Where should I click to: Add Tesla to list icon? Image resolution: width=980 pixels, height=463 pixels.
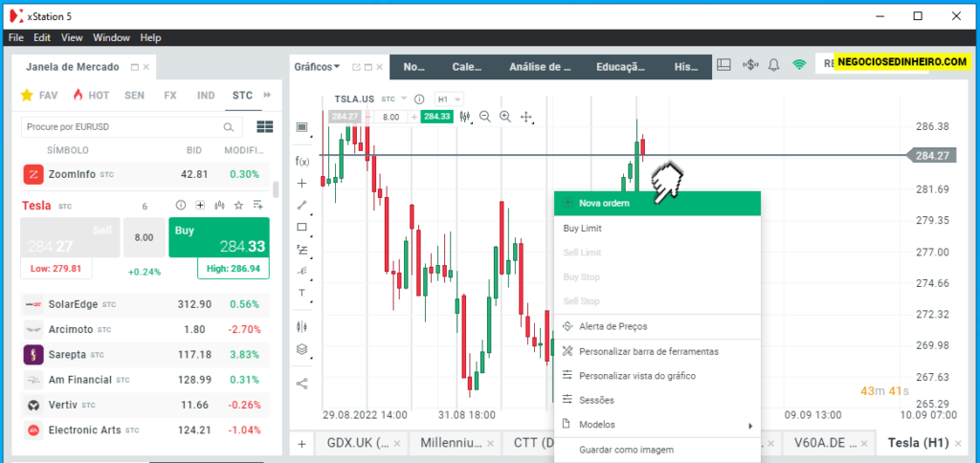coord(257,205)
